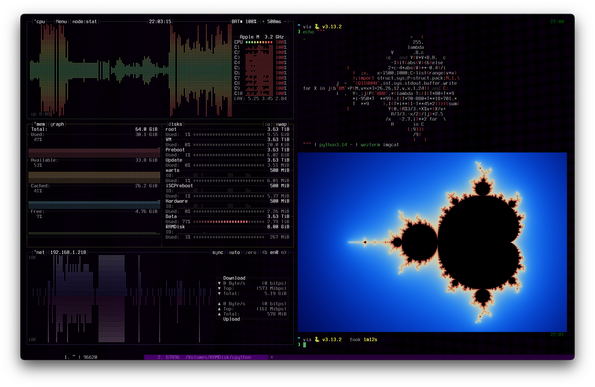
Task: Select core C5 usage row
Action: tap(260, 68)
